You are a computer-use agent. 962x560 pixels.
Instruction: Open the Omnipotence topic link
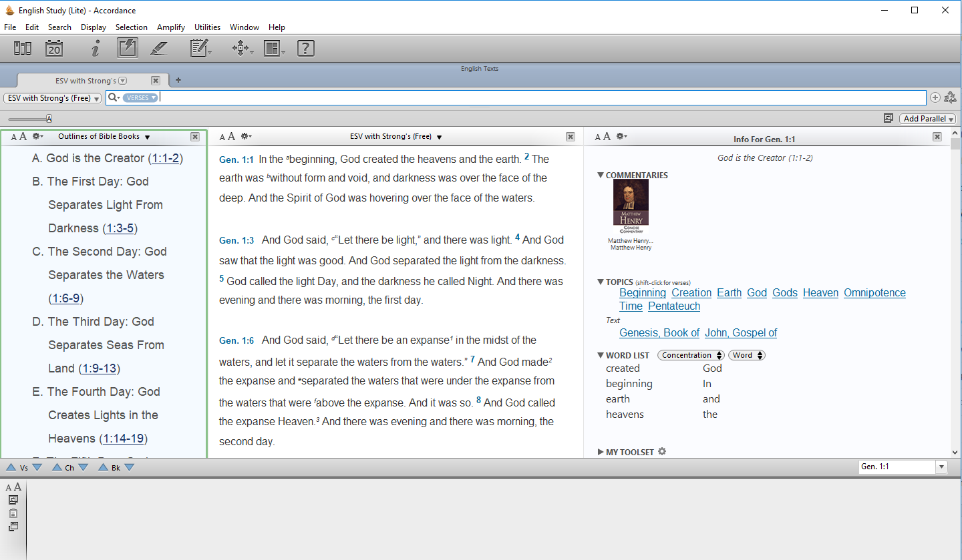(874, 292)
